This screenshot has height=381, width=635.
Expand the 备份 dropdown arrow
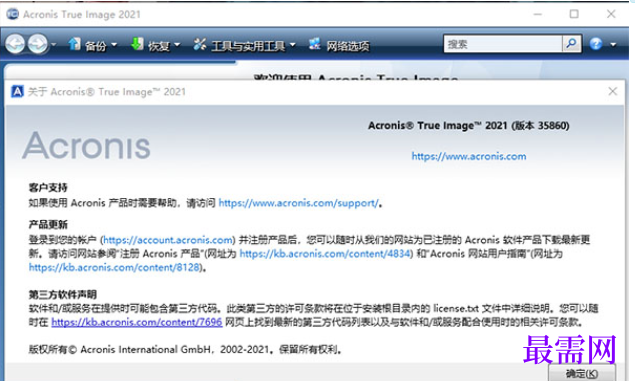point(114,45)
